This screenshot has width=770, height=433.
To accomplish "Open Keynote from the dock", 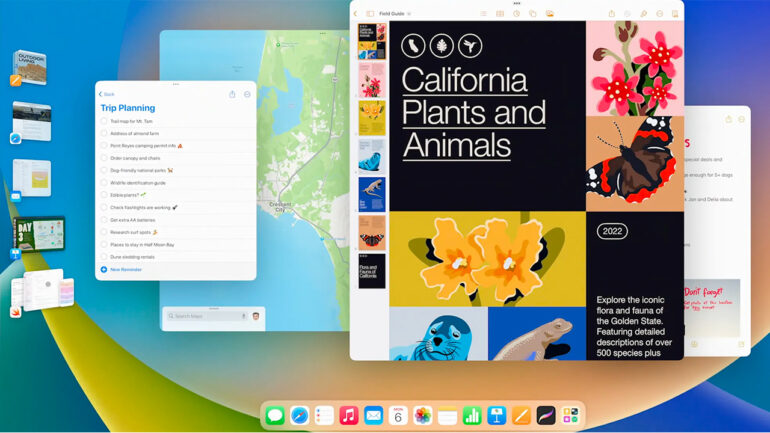I will pyautogui.click(x=497, y=415).
